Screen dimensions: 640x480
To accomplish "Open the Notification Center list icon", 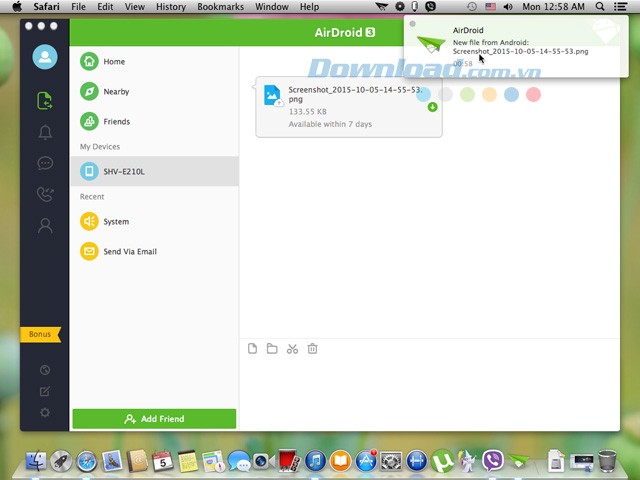I will [x=620, y=7].
